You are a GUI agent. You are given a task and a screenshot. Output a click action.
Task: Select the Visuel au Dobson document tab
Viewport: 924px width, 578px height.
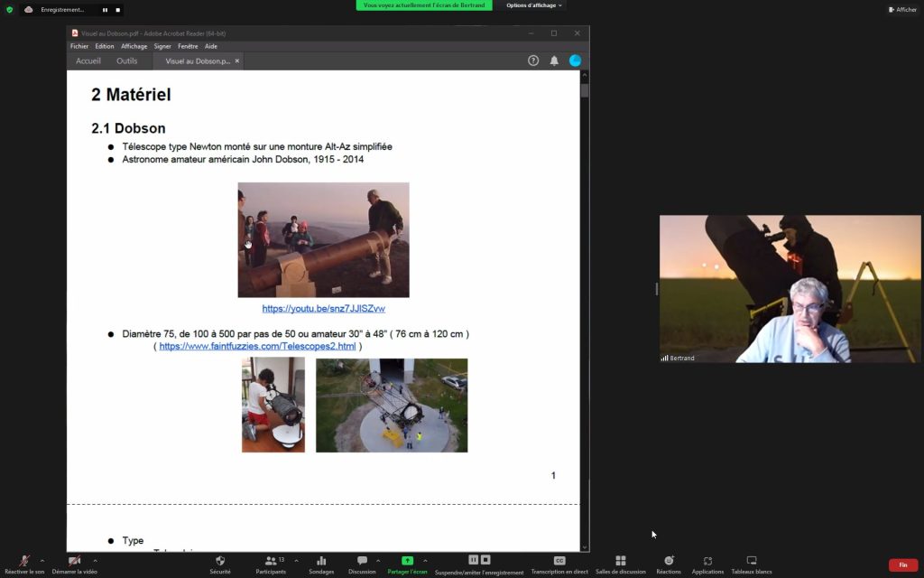click(x=198, y=61)
